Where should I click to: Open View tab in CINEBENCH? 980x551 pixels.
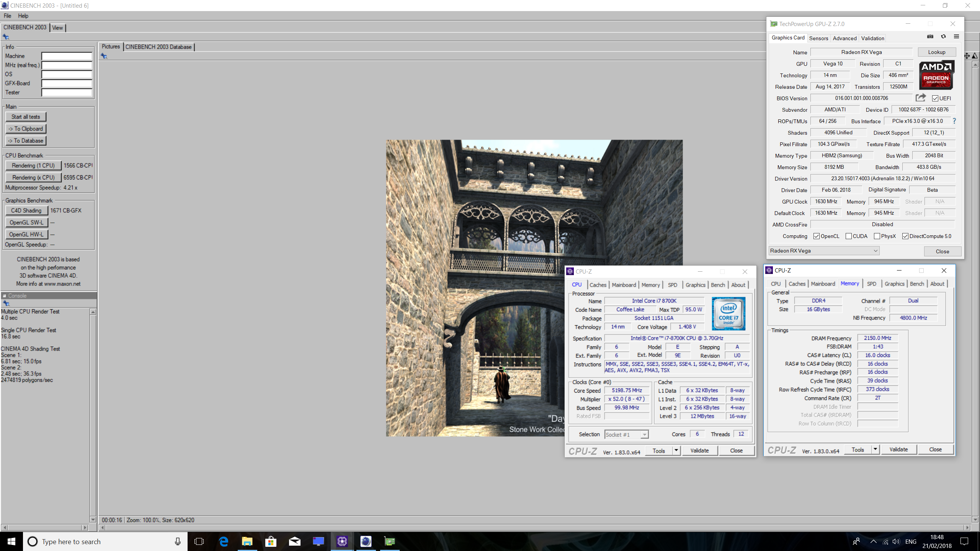pyautogui.click(x=57, y=28)
